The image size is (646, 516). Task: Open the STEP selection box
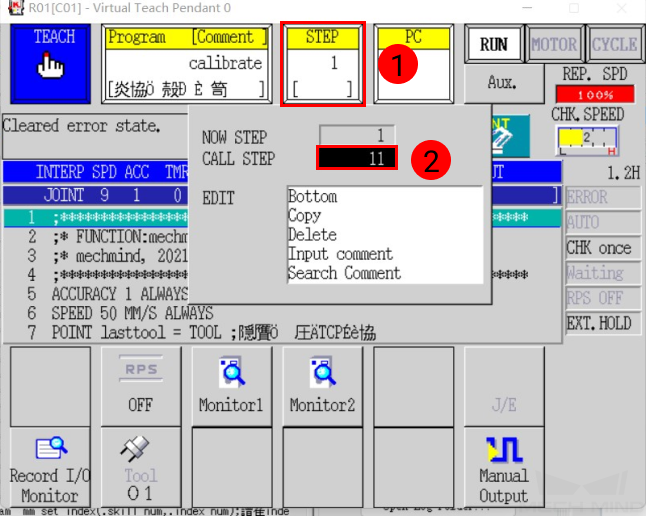coord(323,63)
